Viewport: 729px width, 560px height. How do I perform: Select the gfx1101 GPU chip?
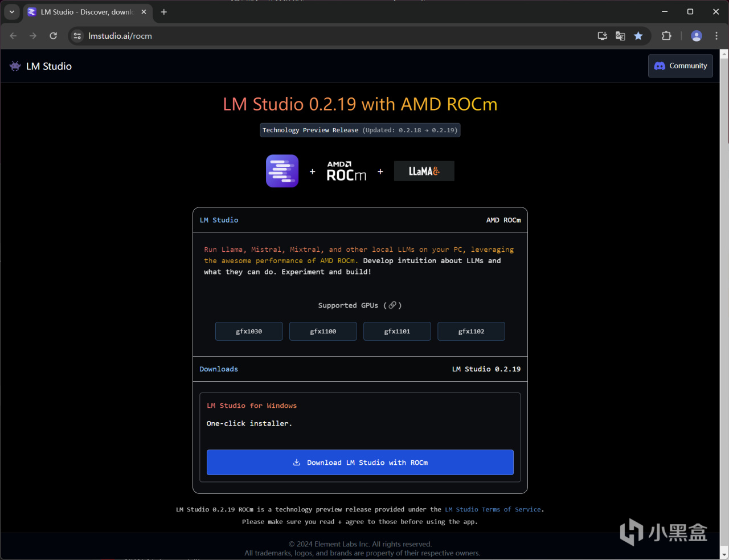coord(397,332)
